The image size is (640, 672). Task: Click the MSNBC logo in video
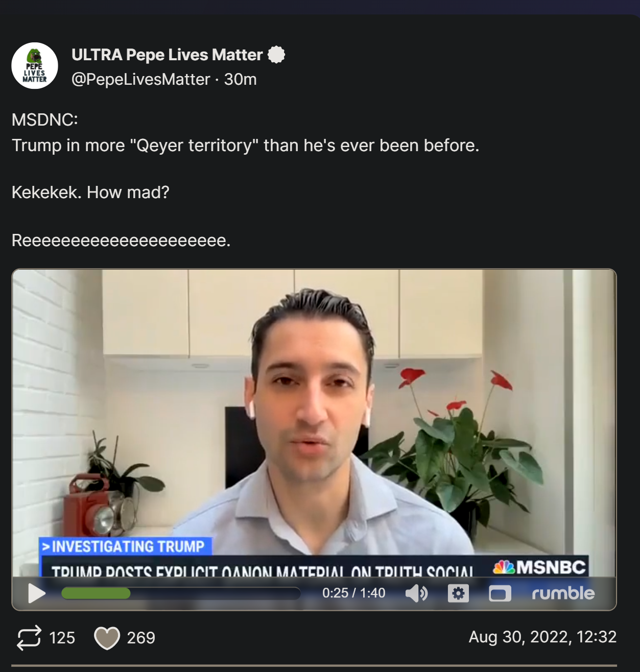click(x=539, y=567)
